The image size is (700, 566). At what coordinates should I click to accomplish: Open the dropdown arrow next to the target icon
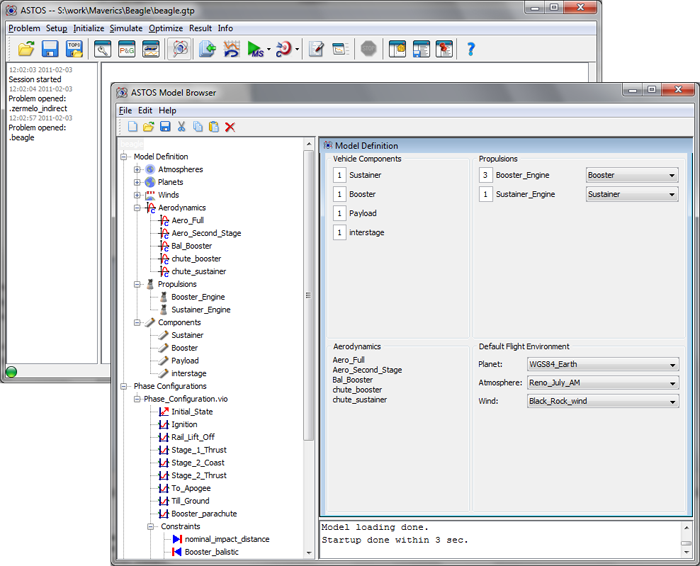point(297,49)
